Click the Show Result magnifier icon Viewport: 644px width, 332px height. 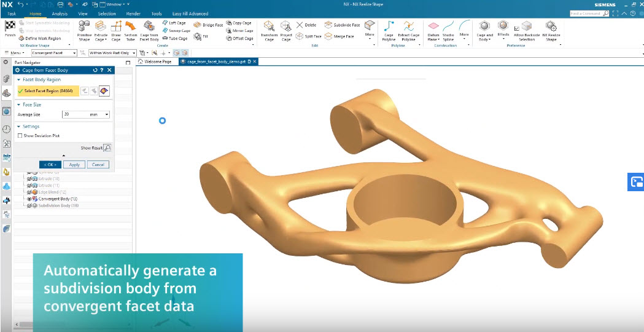(107, 148)
